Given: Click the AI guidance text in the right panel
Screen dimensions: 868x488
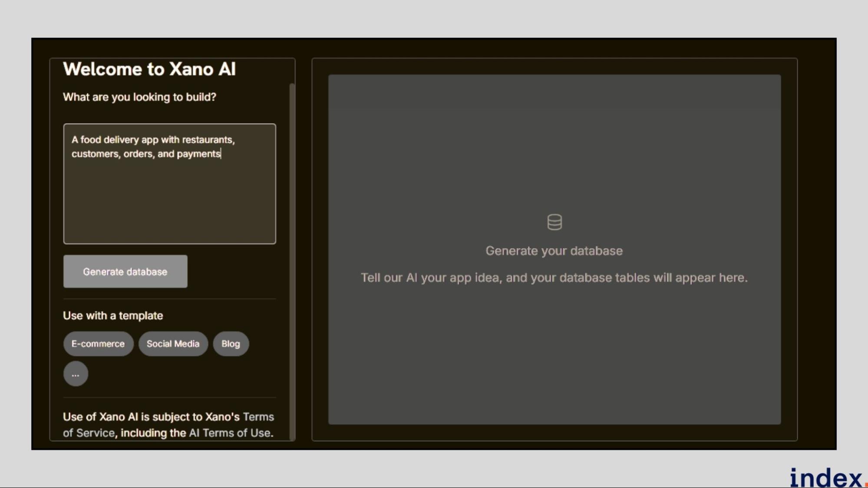Looking at the screenshot, I should point(554,277).
